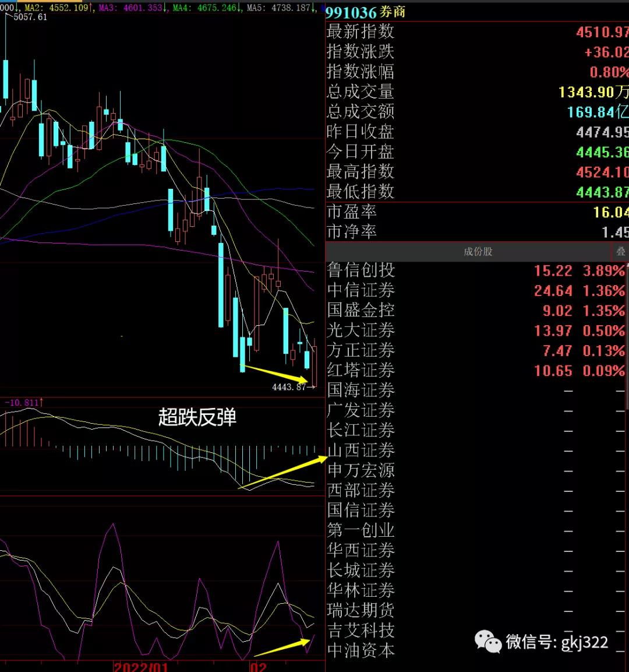This screenshot has width=629, height=672.
Task: Click the 超跌反弹 chart annotation
Action: coord(197,417)
